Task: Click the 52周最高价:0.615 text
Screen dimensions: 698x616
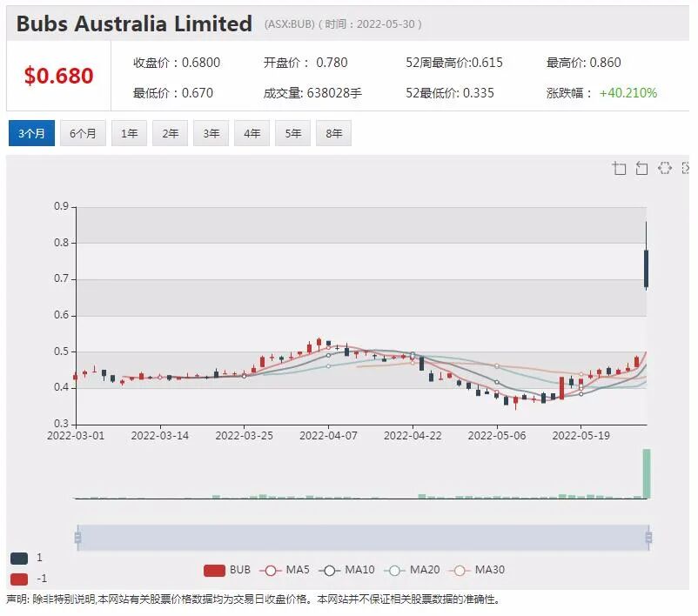Action: tap(454, 63)
